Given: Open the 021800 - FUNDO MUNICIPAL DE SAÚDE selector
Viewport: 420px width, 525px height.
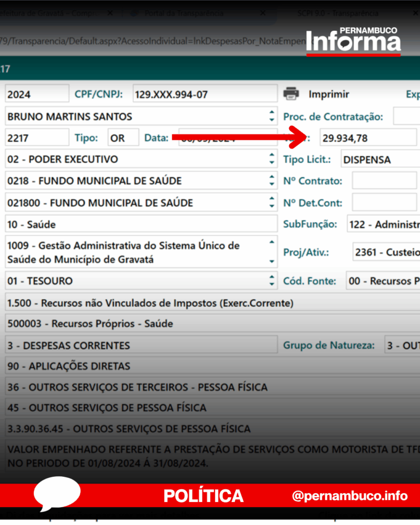Looking at the screenshot, I should tap(272, 203).
